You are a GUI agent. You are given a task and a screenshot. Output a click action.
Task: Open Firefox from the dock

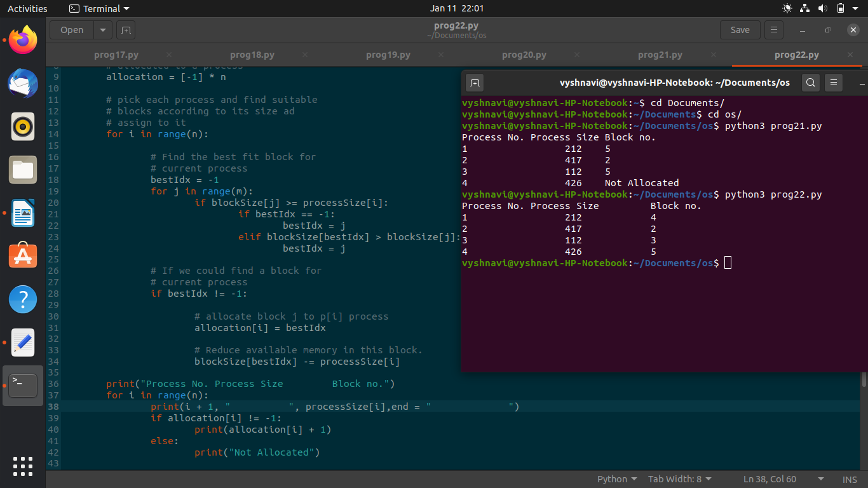tap(23, 41)
